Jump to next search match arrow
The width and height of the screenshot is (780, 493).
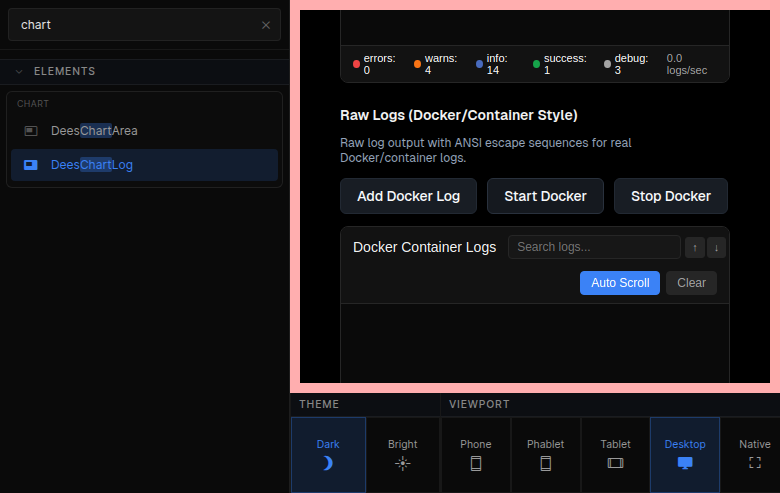[x=716, y=248]
